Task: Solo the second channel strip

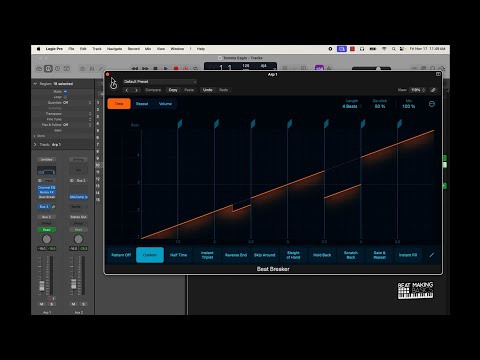Action: pyautogui.click(x=83, y=304)
